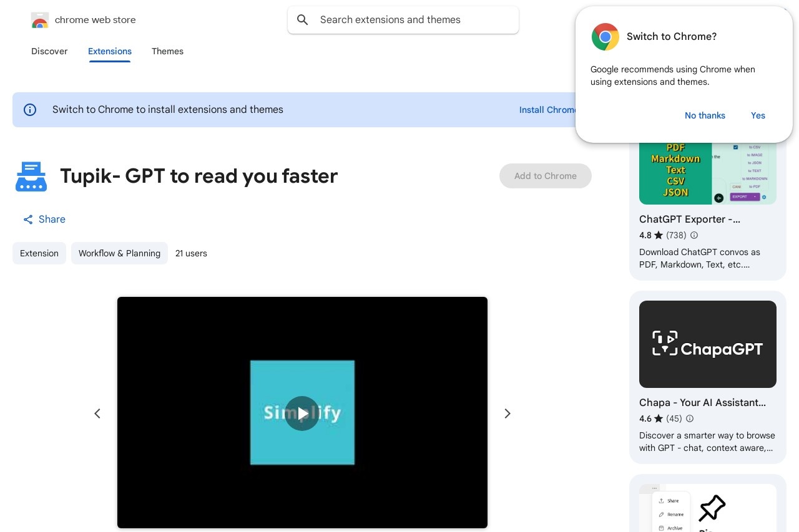This screenshot has height=532, width=799.
Task: Open the ChapaGPT thumbnail image
Action: pos(708,344)
